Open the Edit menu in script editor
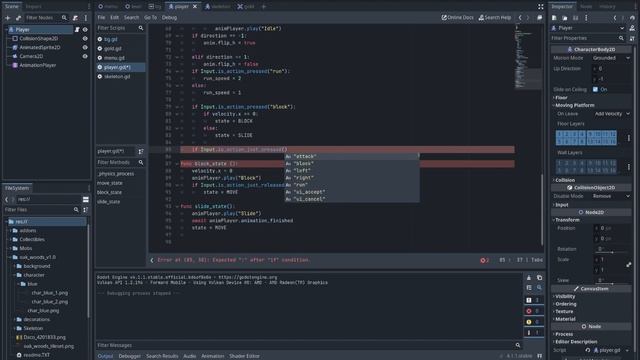 click(114, 18)
